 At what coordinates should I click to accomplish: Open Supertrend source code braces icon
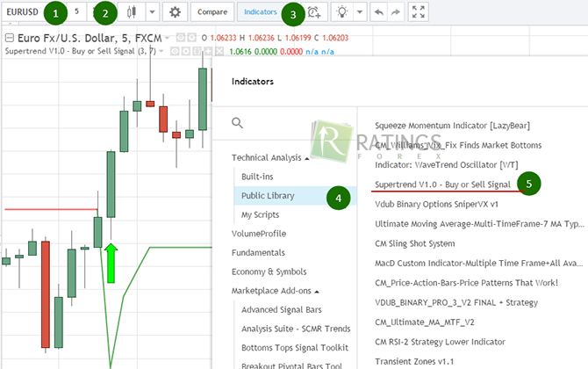coord(197,51)
